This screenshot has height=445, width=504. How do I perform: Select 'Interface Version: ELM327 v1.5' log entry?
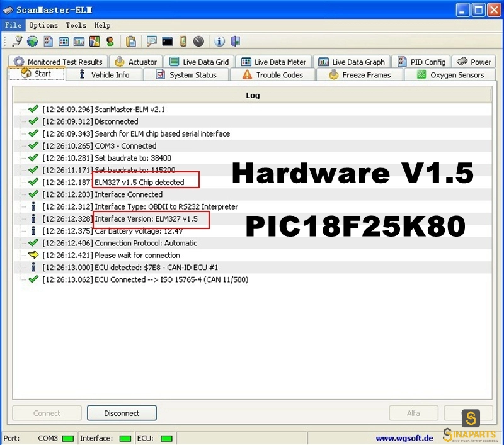(253, 219)
